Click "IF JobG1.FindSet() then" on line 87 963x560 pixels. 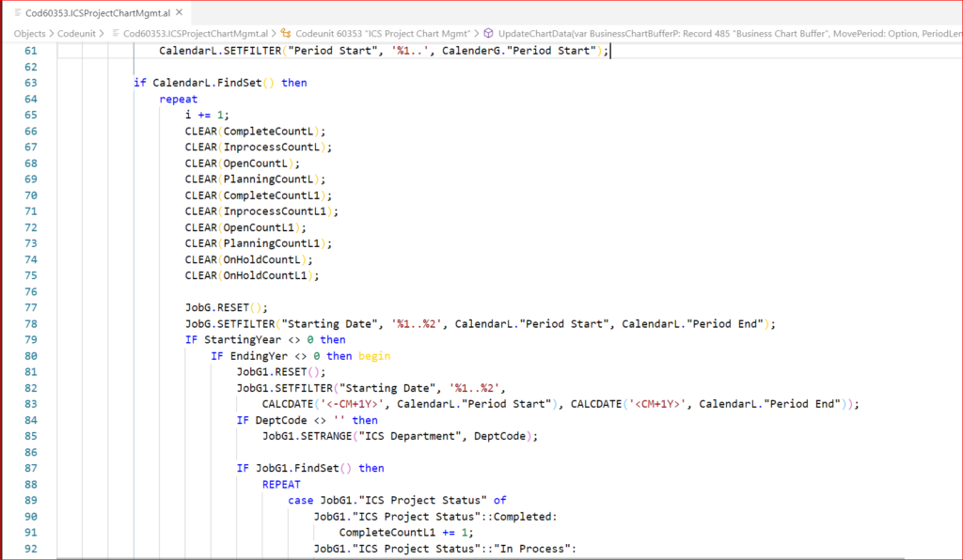310,469
